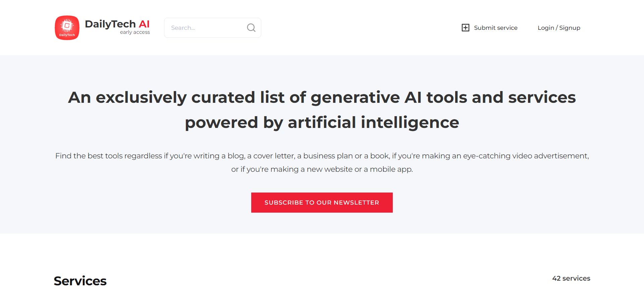The image size is (644, 293).
Task: Select the Services section heading
Action: [80, 281]
